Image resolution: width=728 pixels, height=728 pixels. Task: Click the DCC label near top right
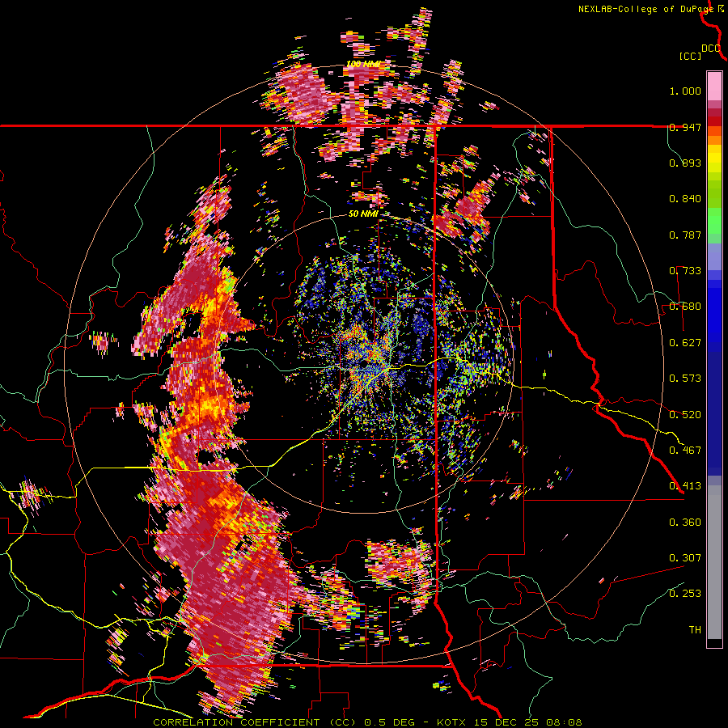coord(710,49)
